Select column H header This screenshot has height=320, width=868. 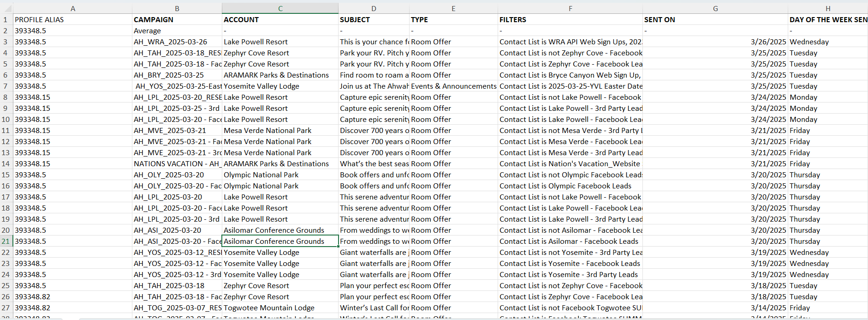828,8
